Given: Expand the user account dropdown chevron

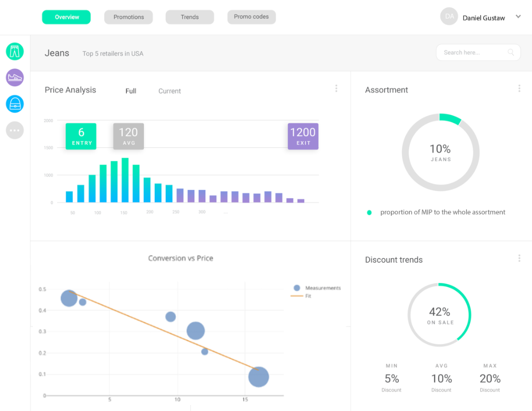Looking at the screenshot, I should pos(518,16).
